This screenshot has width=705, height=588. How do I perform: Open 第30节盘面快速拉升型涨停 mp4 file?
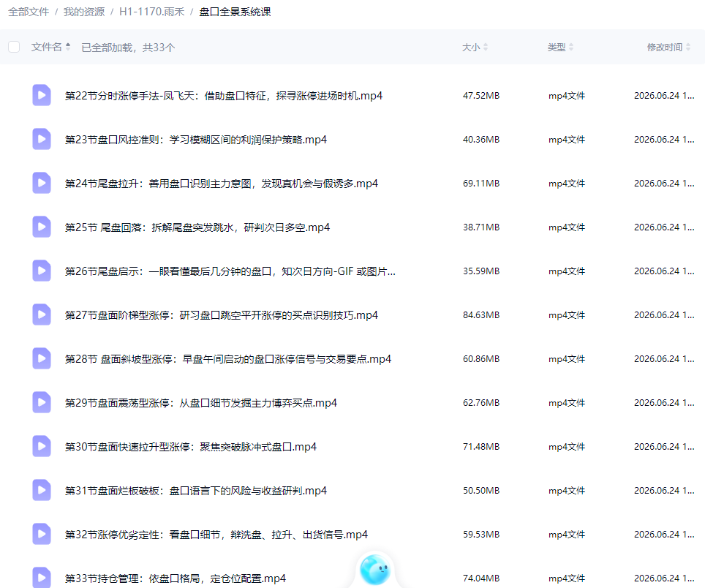click(x=191, y=447)
